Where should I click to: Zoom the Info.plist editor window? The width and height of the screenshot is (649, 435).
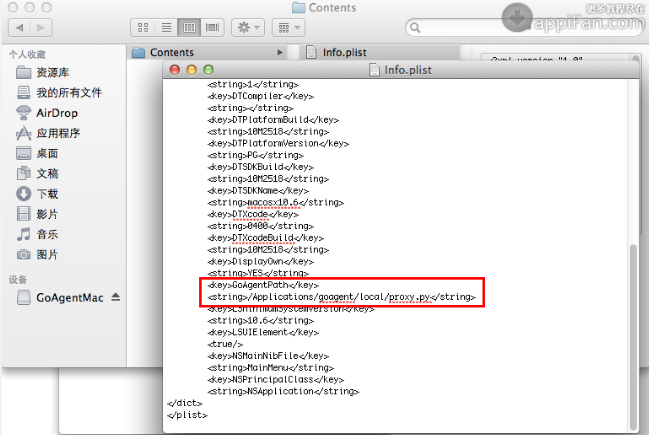click(x=209, y=70)
